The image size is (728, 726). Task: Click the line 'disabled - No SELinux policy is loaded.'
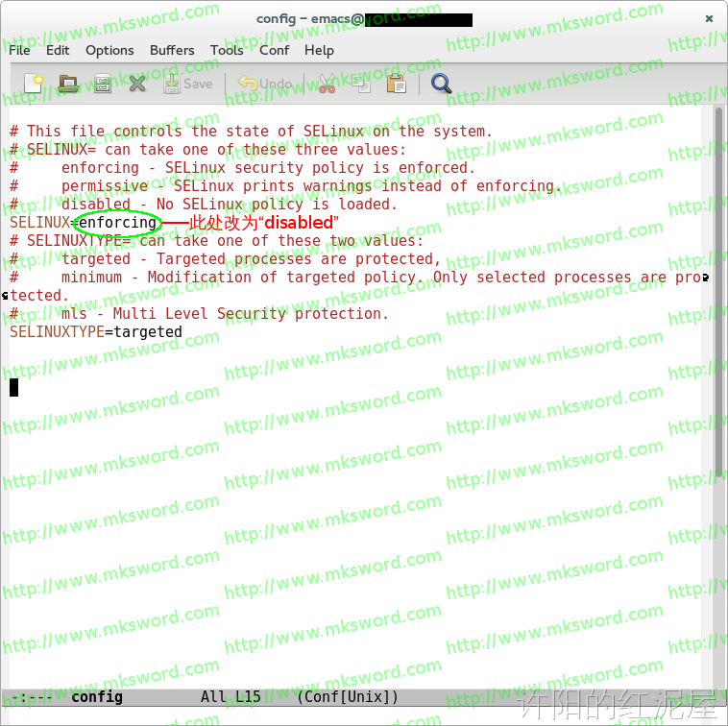[x=204, y=205]
